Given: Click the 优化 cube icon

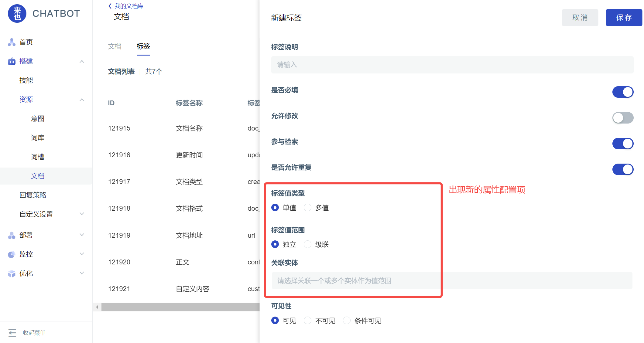Looking at the screenshot, I should 12,273.
